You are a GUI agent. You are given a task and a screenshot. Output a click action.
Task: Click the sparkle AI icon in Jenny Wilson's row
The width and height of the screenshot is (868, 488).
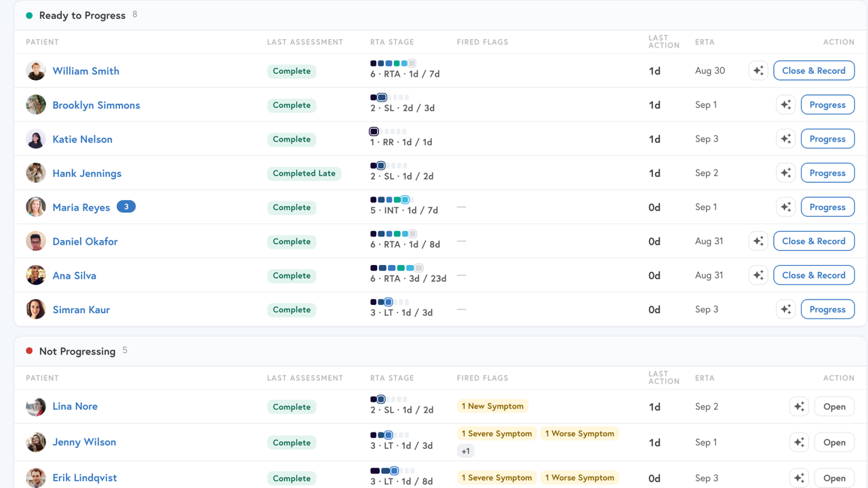coord(799,442)
